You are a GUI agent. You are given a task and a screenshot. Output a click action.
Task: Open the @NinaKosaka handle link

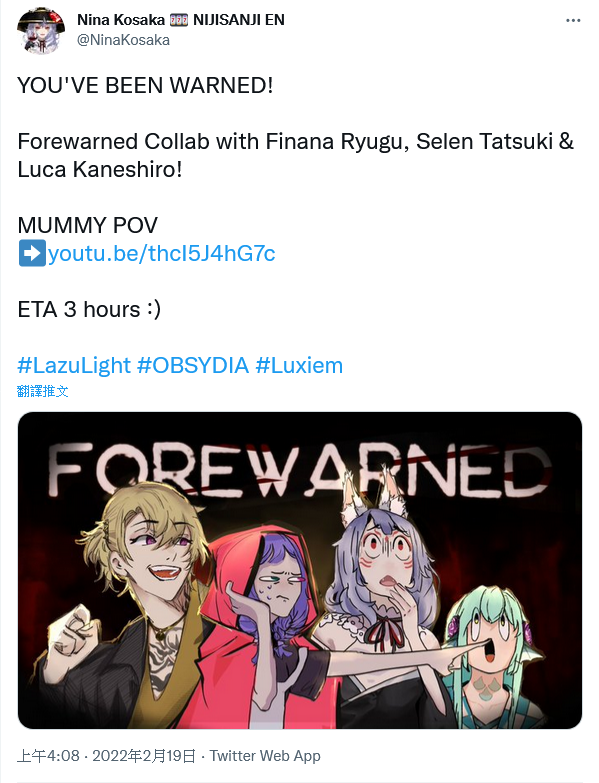coord(123,40)
